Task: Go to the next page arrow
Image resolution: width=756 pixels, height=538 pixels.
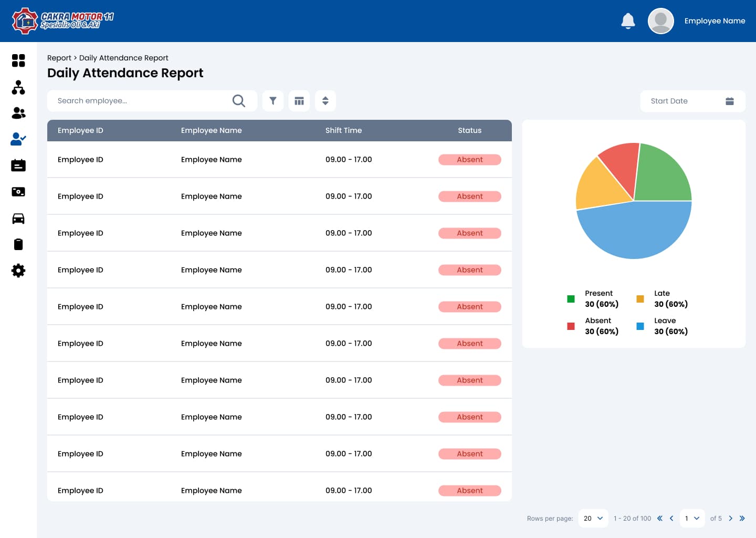Action: pos(730,519)
